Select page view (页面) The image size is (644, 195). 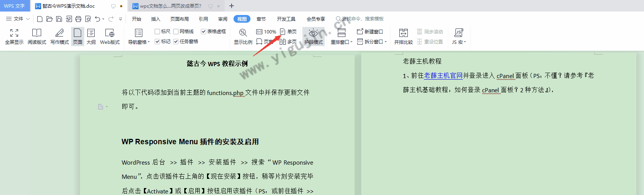[78, 37]
